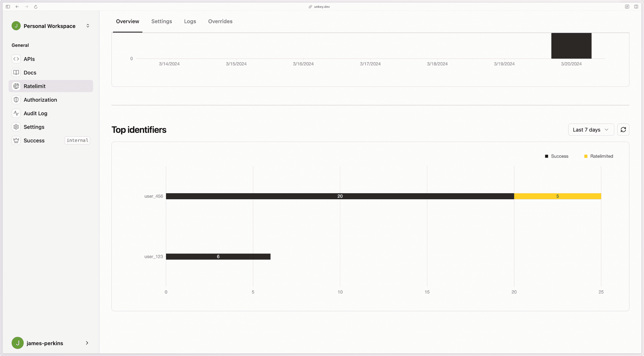Toggle the internal label on Success
This screenshot has height=356, width=644.
(x=78, y=140)
